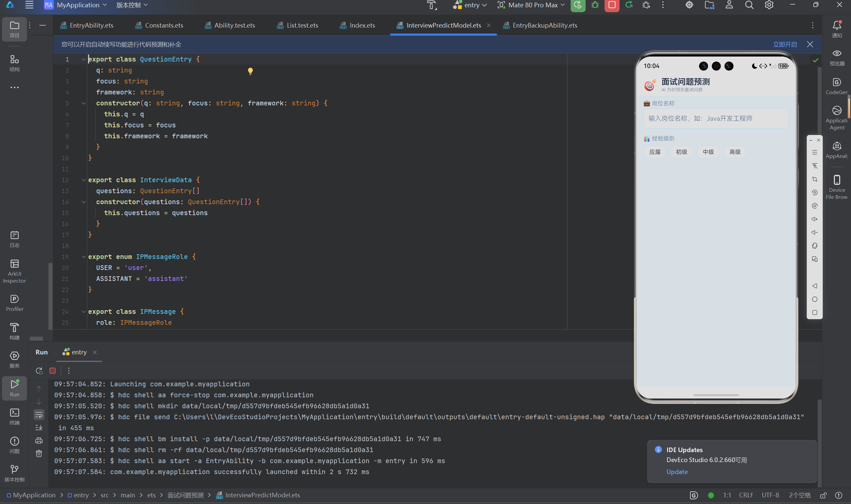The height and width of the screenshot is (504, 851).
Task: Open the 版本控制 menu in title bar
Action: (132, 5)
